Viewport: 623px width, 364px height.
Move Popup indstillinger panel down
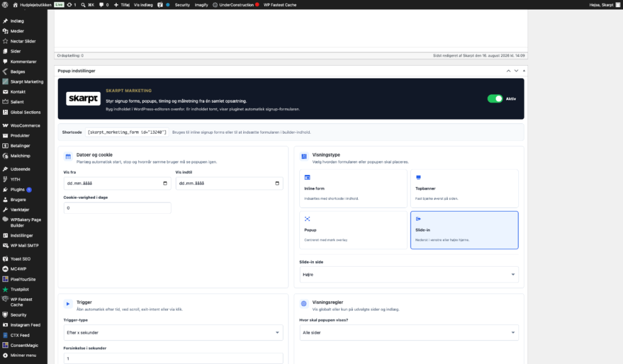(x=516, y=70)
